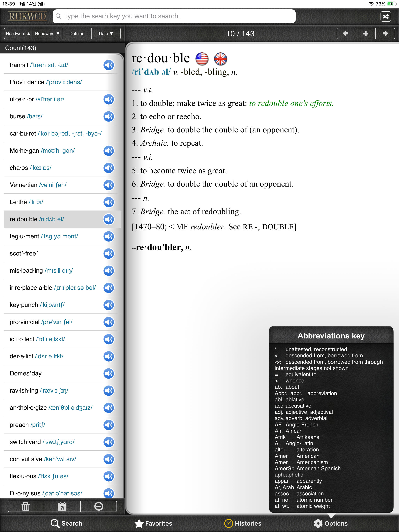Play audio pronunciation for mis·lead·ing
This screenshot has width=399, height=532.
(109, 270)
